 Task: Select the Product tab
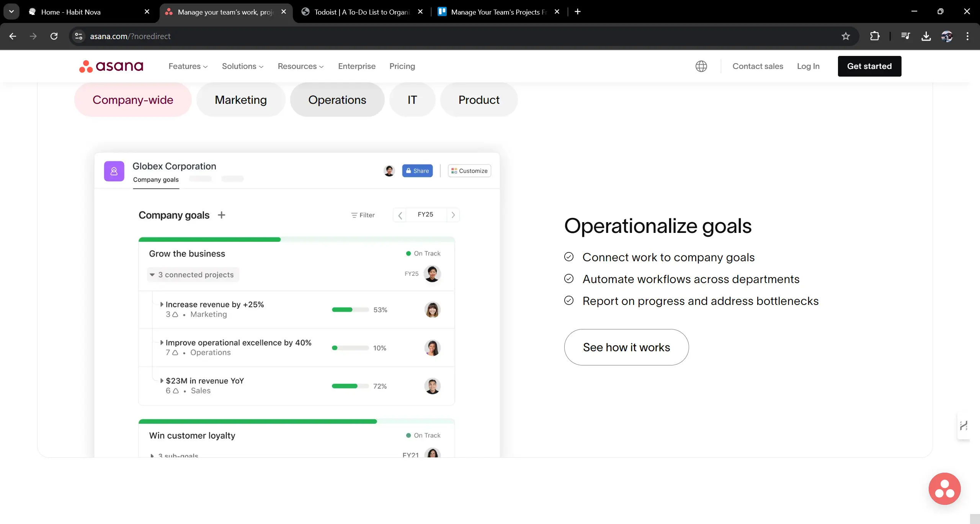479,100
